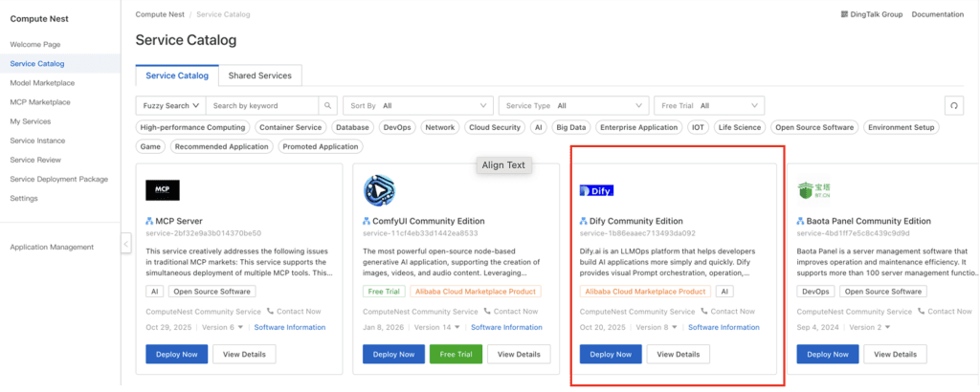Filter by Game tag
Screen dimensions: 980x392
pyautogui.click(x=150, y=146)
